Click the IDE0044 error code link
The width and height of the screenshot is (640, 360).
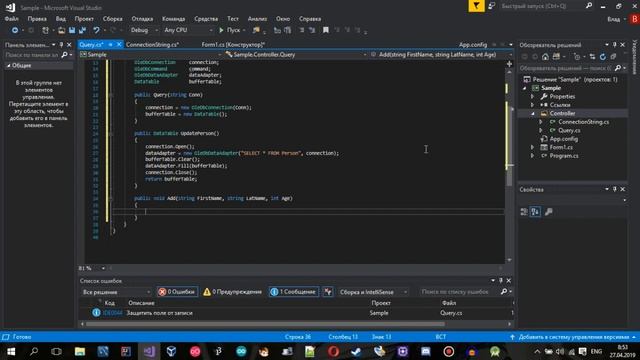coord(112,313)
